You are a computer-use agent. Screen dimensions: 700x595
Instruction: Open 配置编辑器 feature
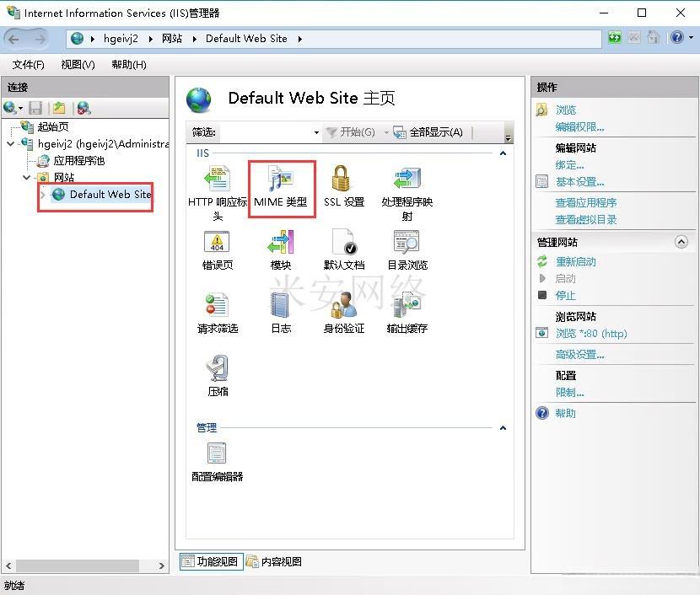coord(218,462)
